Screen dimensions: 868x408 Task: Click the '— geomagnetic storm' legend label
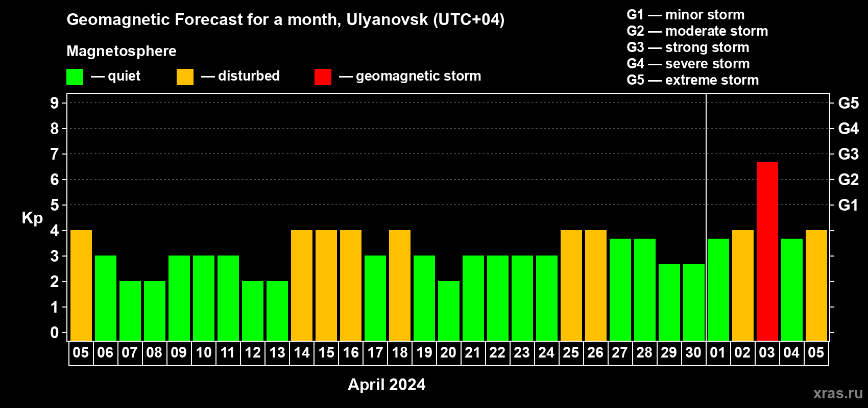pos(410,76)
